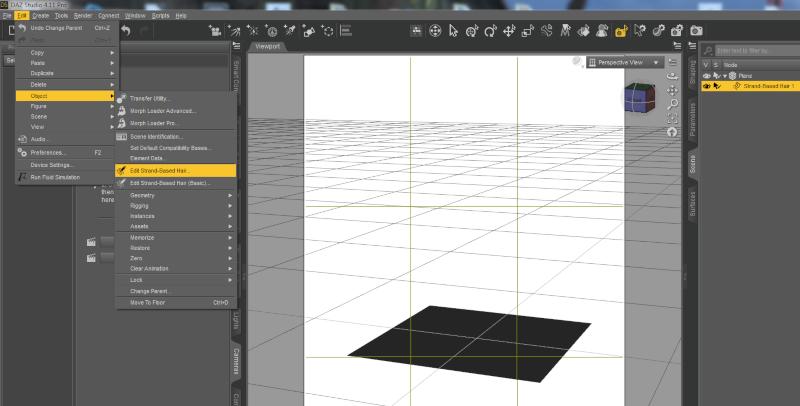The image size is (800, 406).
Task: Open the Create menu
Action: pos(40,16)
